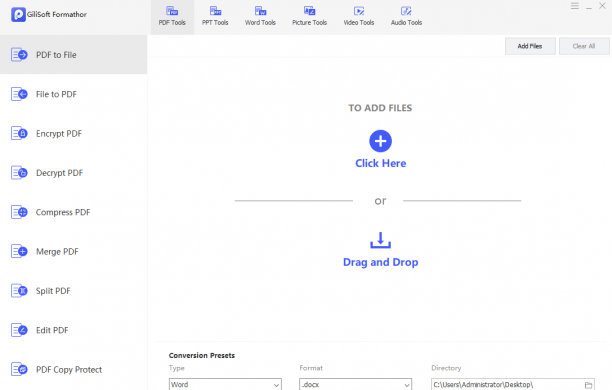Click the Drag and Drop download icon
Image resolution: width=612 pixels, height=390 pixels.
381,240
